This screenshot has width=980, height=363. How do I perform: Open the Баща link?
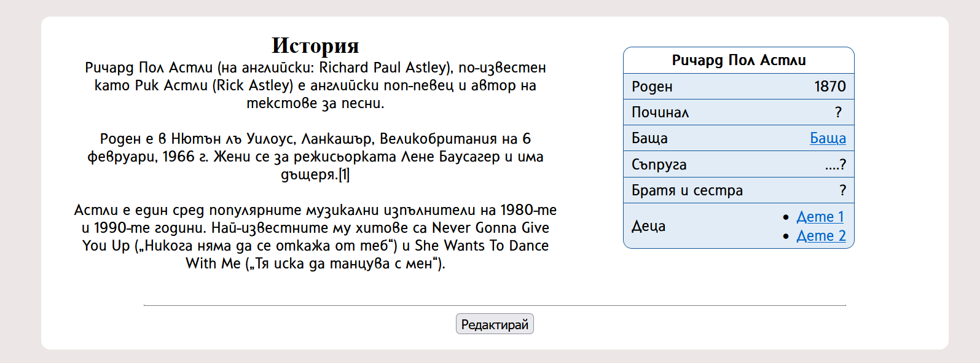pyautogui.click(x=828, y=138)
